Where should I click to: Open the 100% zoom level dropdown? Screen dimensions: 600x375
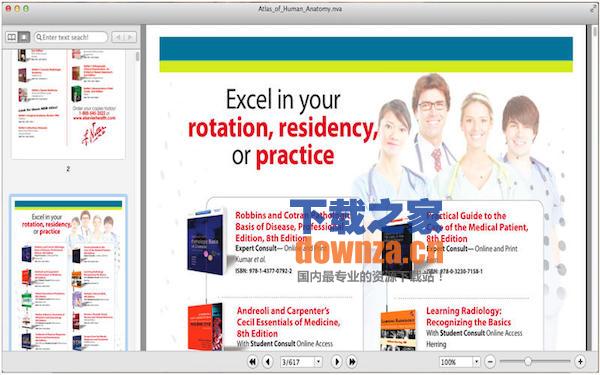(x=476, y=362)
